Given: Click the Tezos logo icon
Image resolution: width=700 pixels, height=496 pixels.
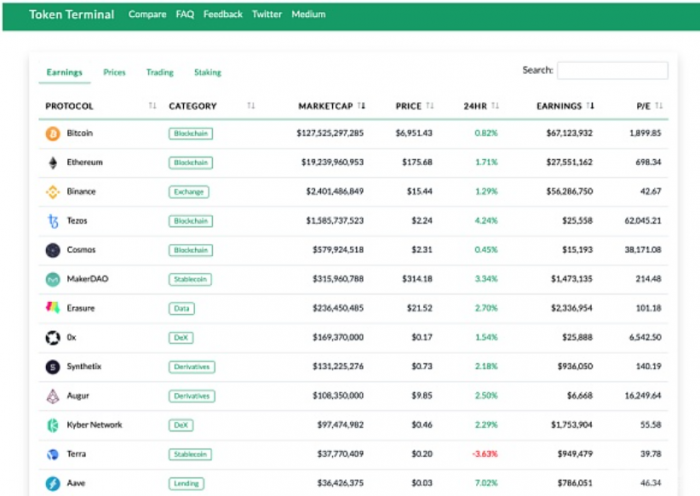Looking at the screenshot, I should tap(53, 221).
